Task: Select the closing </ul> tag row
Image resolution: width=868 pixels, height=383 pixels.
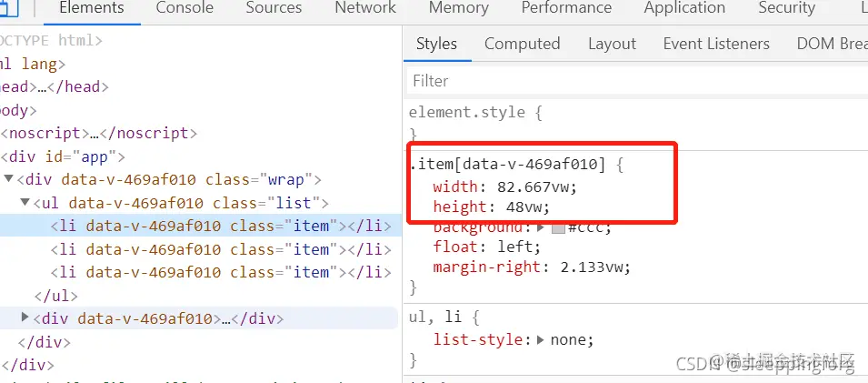Action: [x=56, y=296]
